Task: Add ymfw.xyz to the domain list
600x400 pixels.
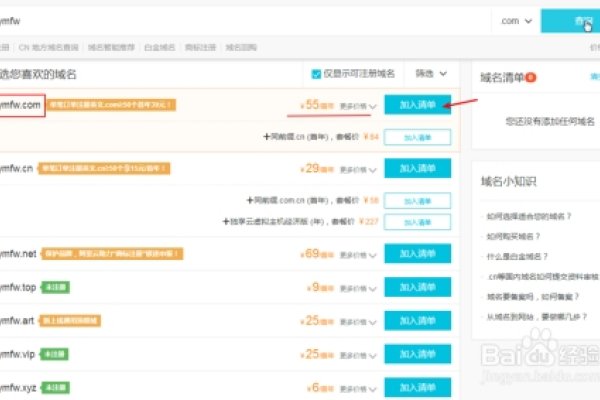Action: (x=418, y=386)
